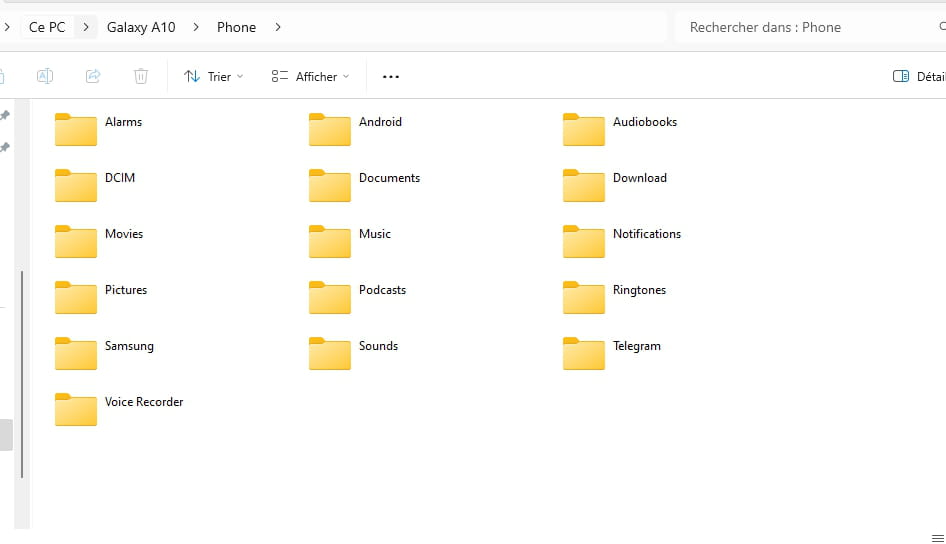Click the navigation pane scrollbar
This screenshot has width=946, height=544.
(22, 374)
